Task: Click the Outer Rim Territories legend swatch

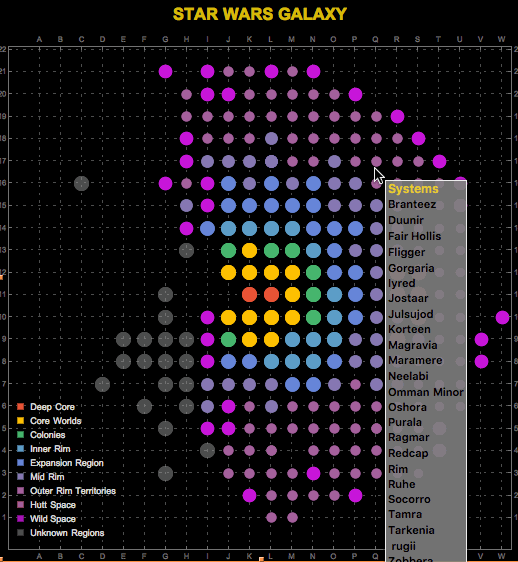Action: coord(20,491)
